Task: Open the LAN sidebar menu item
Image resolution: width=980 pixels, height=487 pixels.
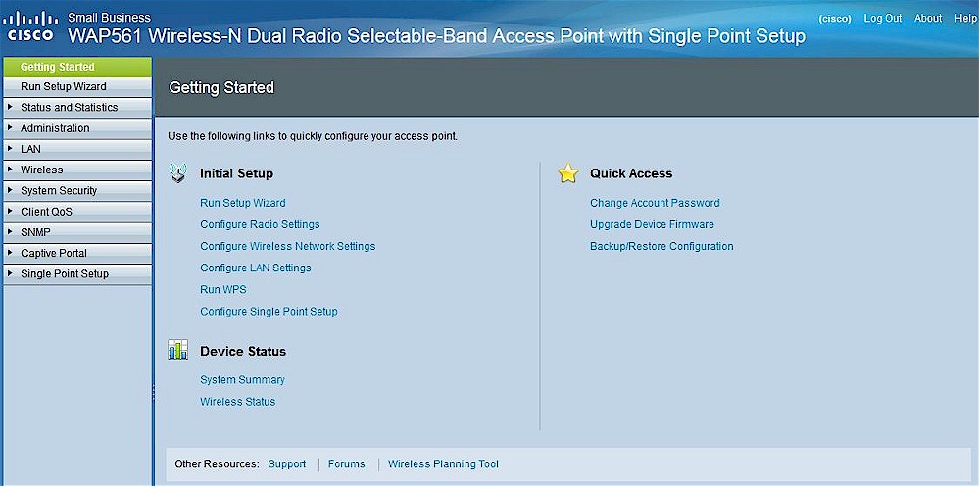Action: click(x=77, y=149)
